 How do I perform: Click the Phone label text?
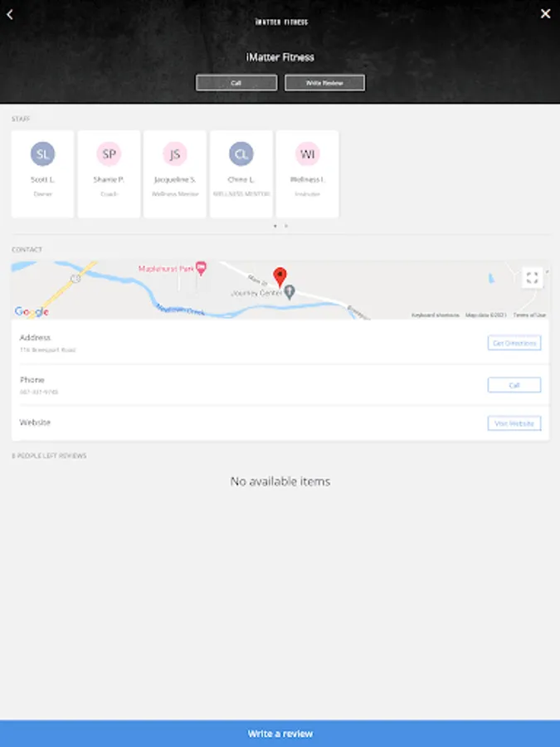point(32,379)
